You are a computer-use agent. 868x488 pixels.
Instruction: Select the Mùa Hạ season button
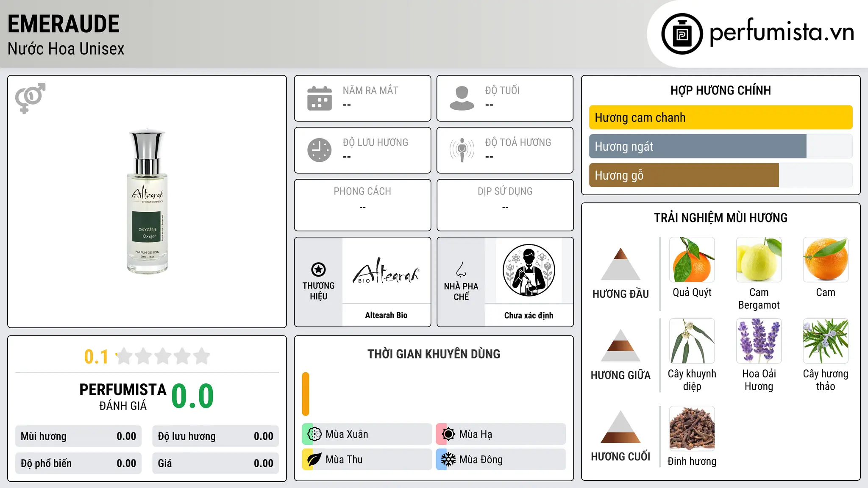point(501,434)
